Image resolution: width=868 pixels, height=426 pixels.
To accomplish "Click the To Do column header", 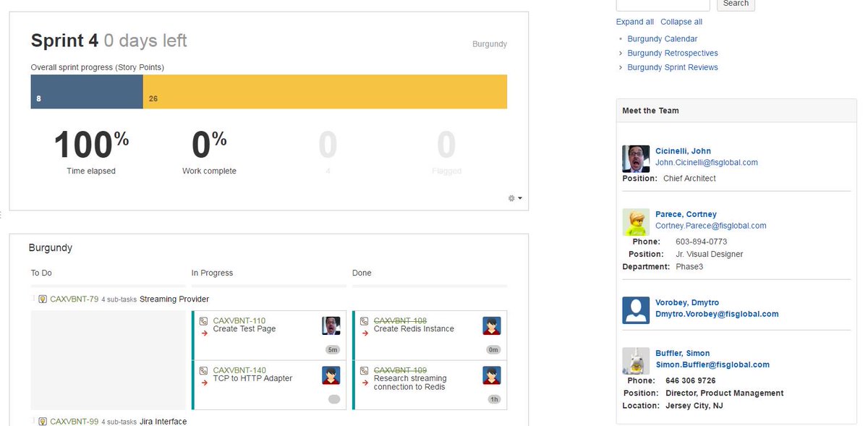I will tap(41, 273).
